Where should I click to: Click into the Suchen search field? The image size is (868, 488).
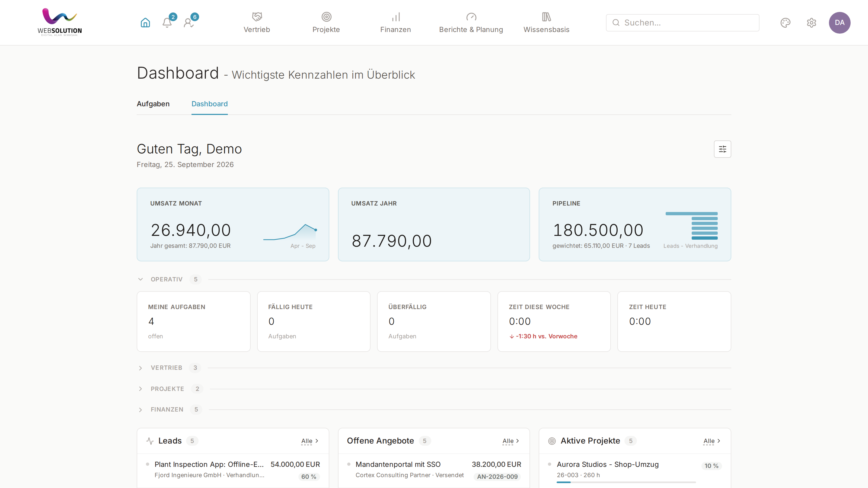pyautogui.click(x=682, y=23)
